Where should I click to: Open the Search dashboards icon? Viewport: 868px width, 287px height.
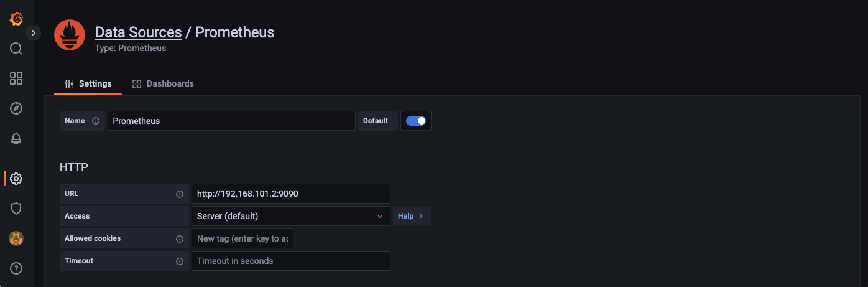[x=16, y=49]
